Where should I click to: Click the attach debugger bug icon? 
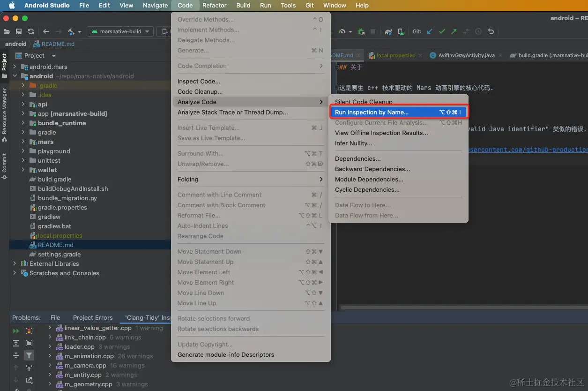click(x=361, y=31)
